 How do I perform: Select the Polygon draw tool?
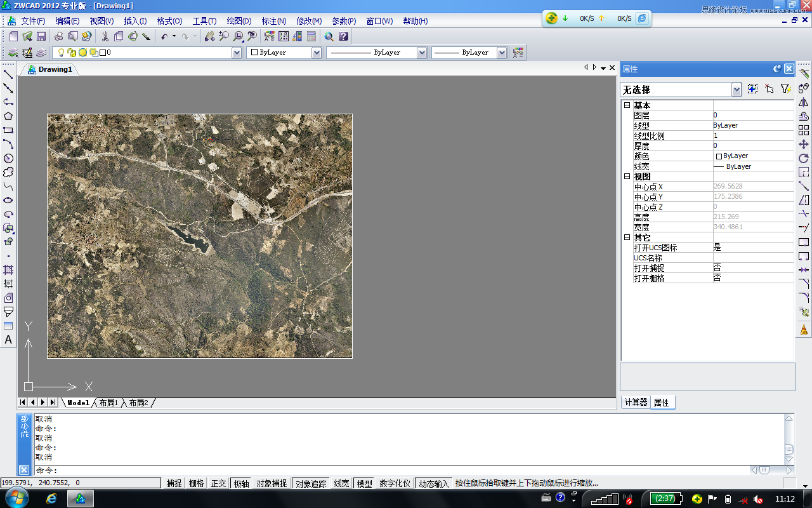pyautogui.click(x=8, y=116)
